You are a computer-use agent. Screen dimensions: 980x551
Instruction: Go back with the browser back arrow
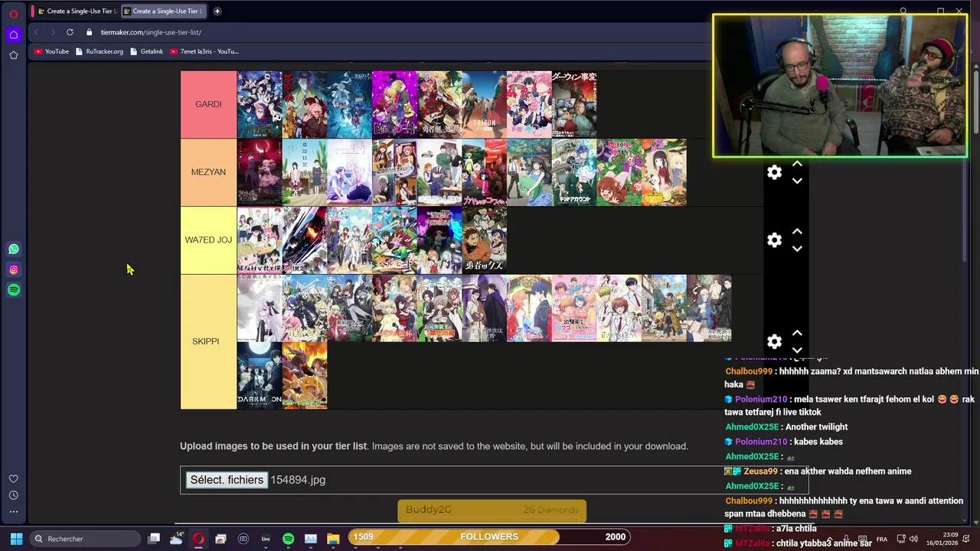tap(36, 32)
